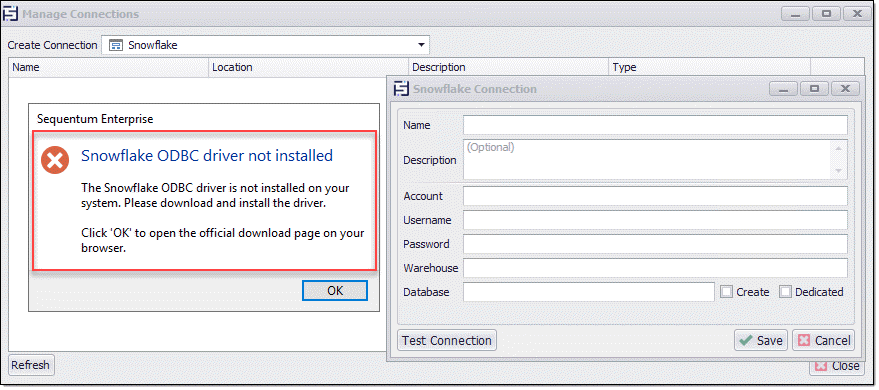The image size is (879, 390).
Task: Sort by the Name column header
Action: [x=109, y=67]
